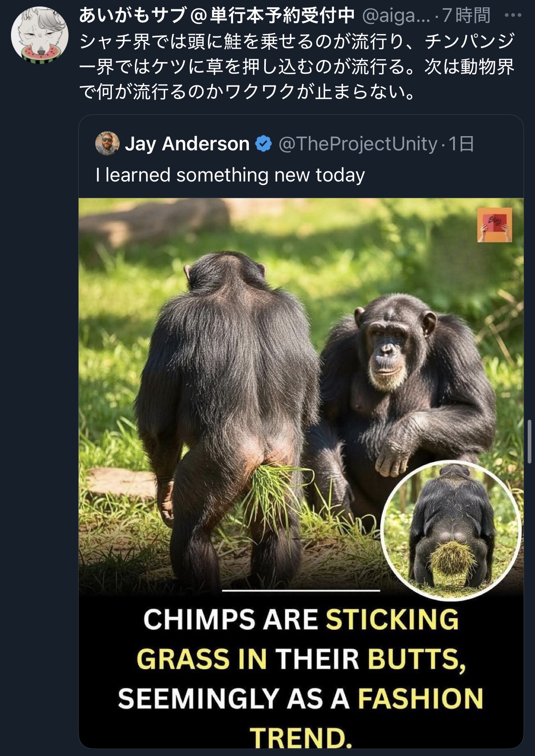Click the blue verified badge
535x756 pixels.
[263, 144]
